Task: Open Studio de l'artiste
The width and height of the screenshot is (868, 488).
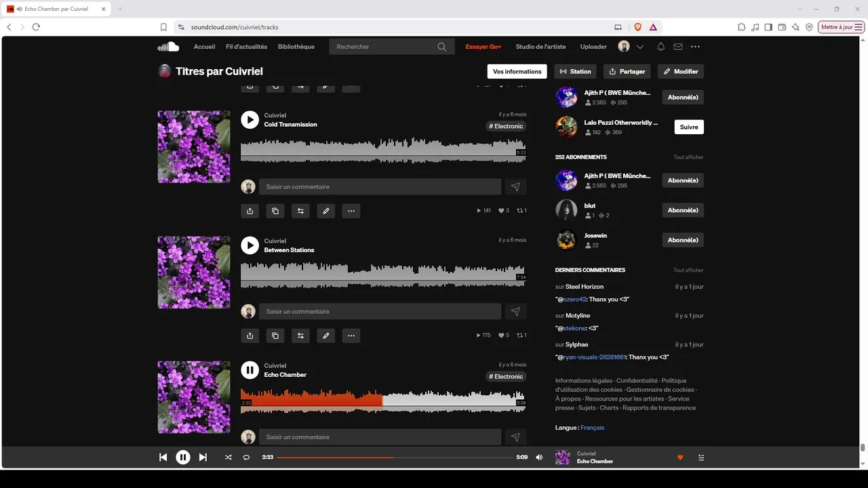Action: tap(540, 47)
